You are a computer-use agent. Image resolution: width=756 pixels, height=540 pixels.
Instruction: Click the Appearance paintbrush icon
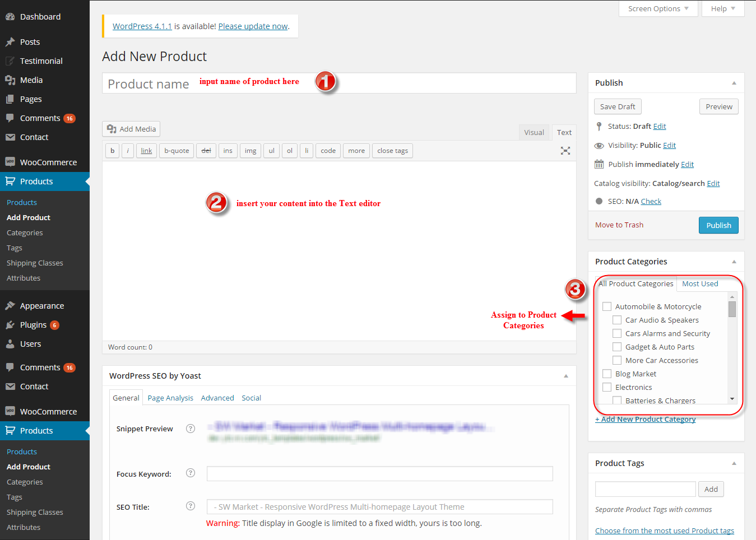(x=10, y=306)
